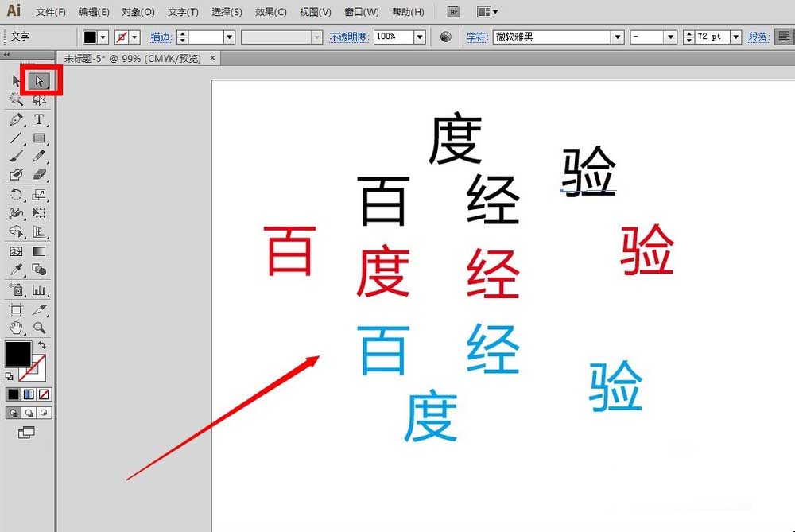Open Change Screen Mode button
Screen dimensions: 795x532
(26, 433)
